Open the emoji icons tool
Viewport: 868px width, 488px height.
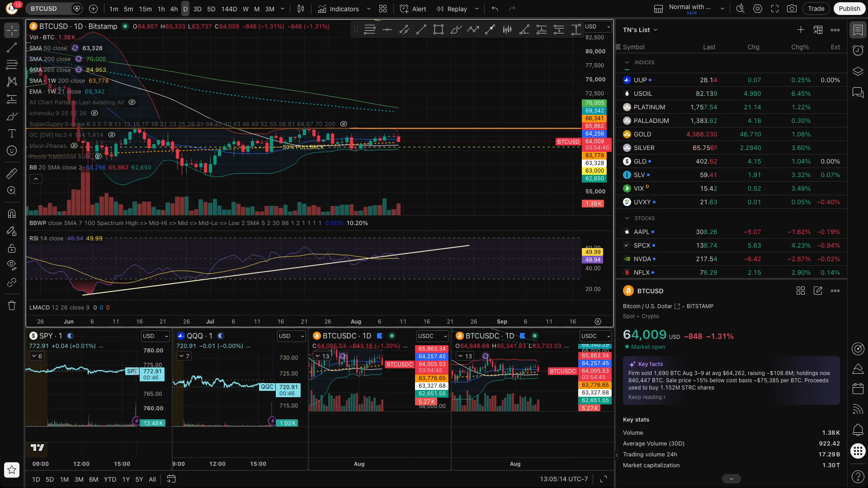12,150
